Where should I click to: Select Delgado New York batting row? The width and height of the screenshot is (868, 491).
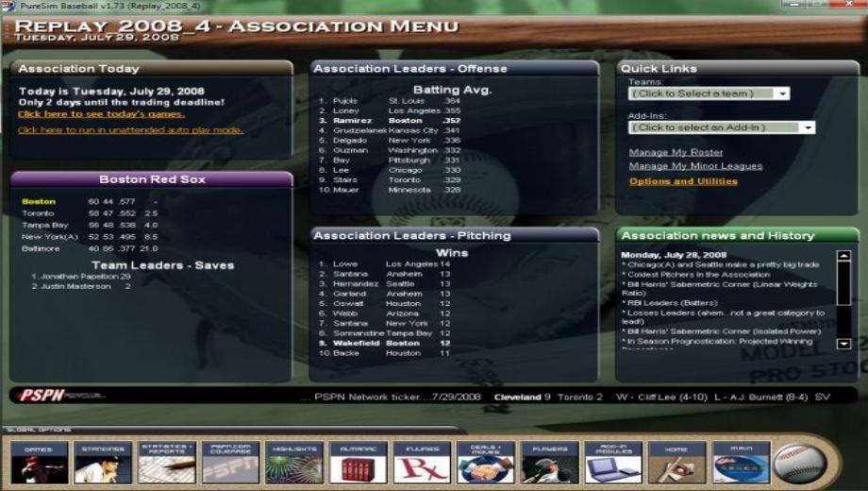[390, 141]
